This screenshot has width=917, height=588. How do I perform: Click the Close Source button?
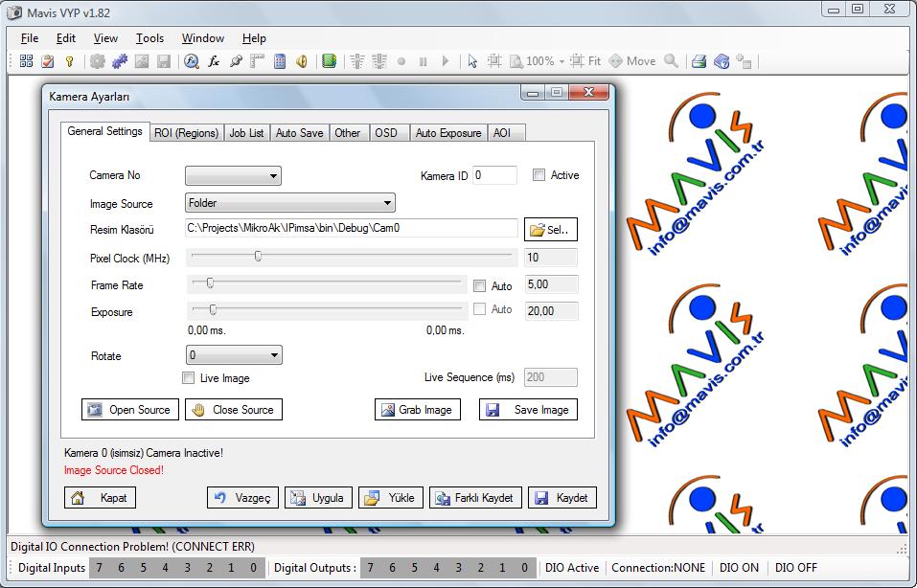pyautogui.click(x=234, y=409)
